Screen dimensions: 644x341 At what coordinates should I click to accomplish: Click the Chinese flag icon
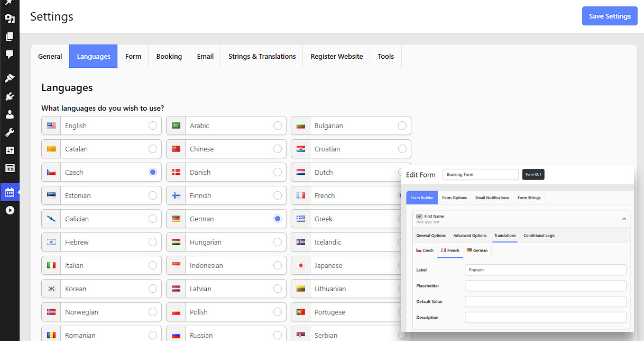click(x=176, y=149)
